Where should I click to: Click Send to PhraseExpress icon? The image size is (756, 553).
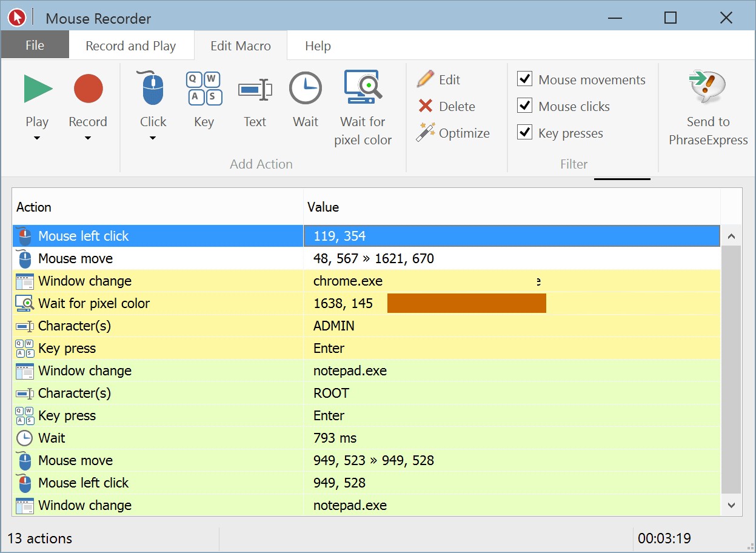(x=707, y=89)
